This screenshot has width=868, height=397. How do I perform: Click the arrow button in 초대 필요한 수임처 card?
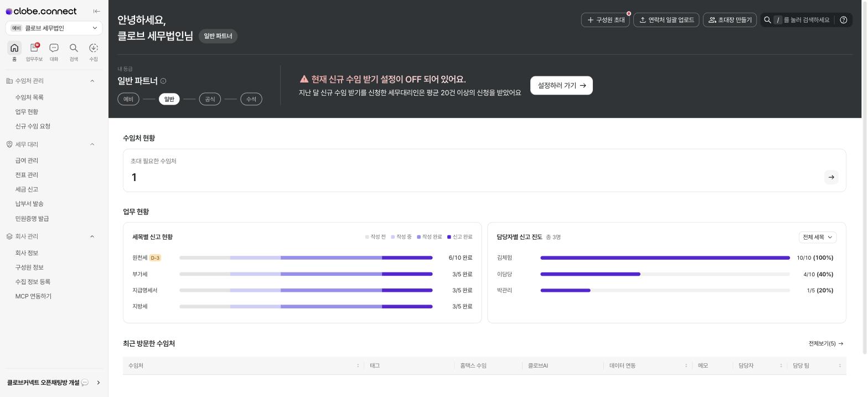[x=831, y=177]
